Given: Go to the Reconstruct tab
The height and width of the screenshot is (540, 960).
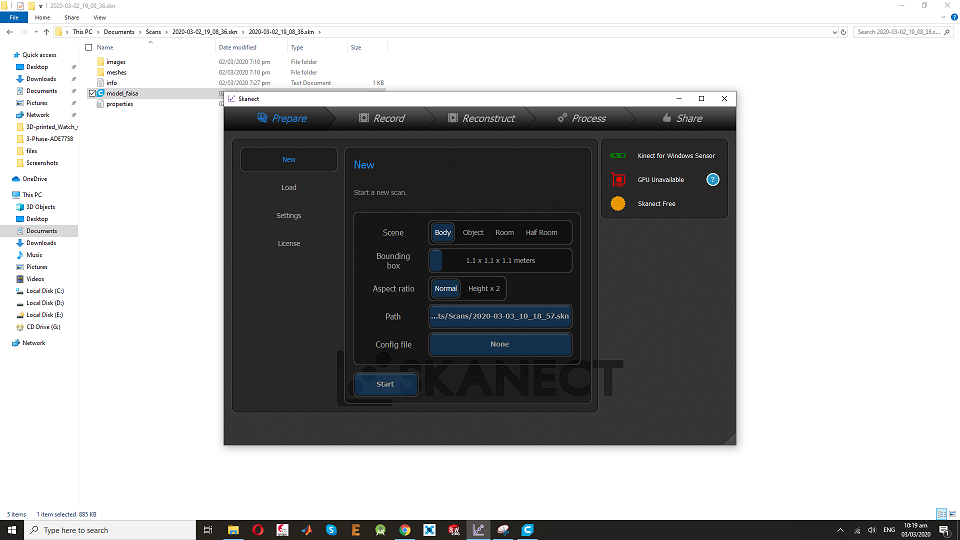Looking at the screenshot, I should [481, 118].
